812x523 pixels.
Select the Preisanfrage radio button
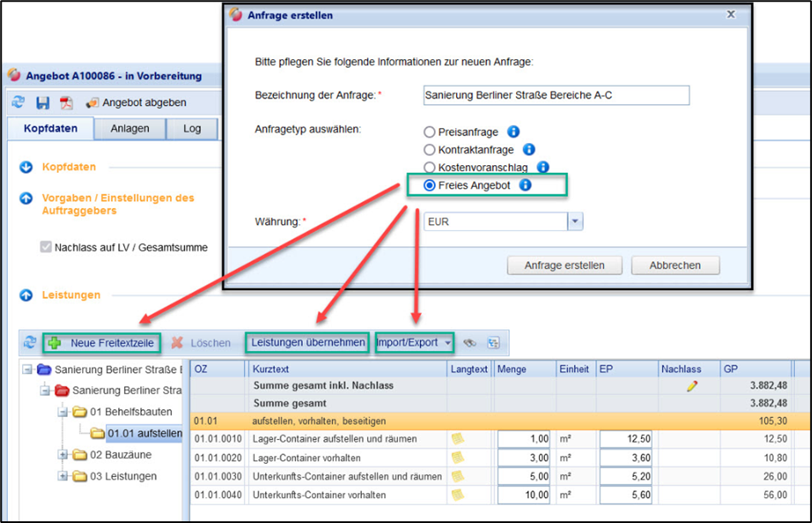(430, 133)
